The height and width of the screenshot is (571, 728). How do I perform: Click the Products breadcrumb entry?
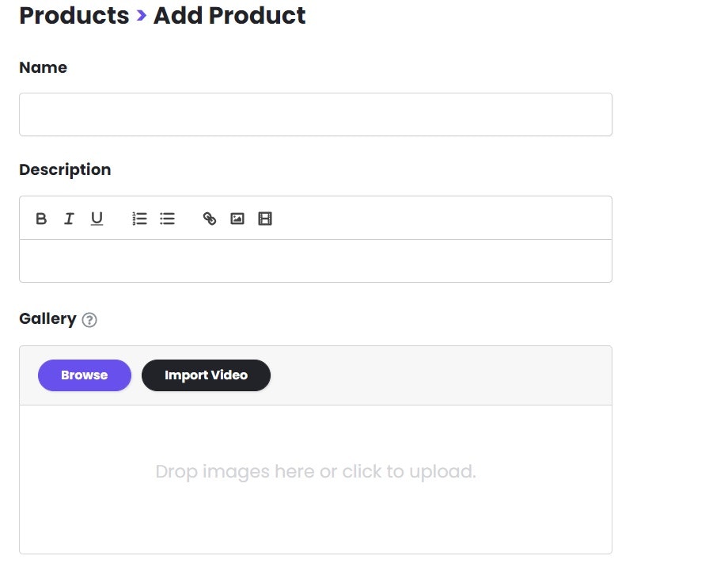[x=74, y=15]
